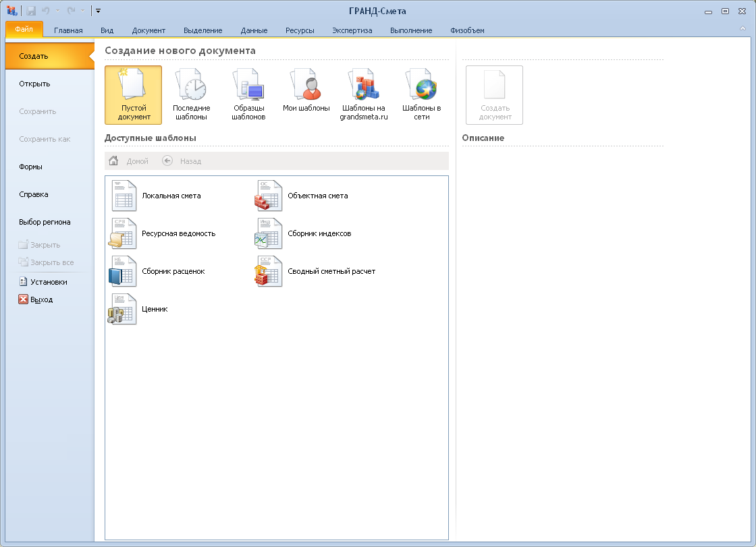The height and width of the screenshot is (547, 756).
Task: Switch to the Вид ribbon tab
Action: [107, 30]
